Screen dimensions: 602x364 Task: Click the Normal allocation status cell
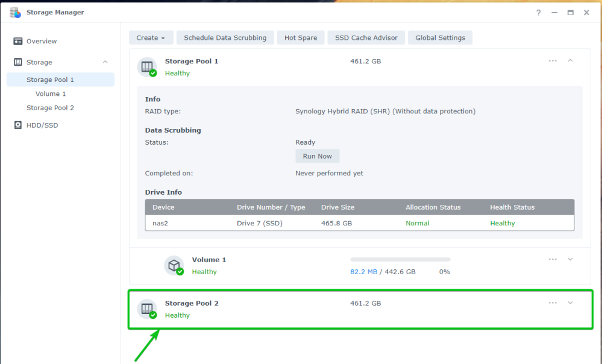(418, 223)
